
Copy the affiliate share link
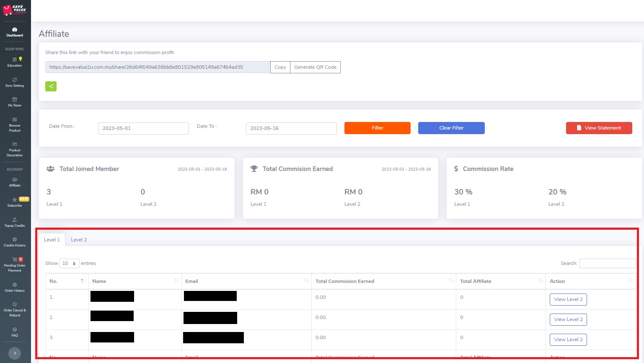280,67
